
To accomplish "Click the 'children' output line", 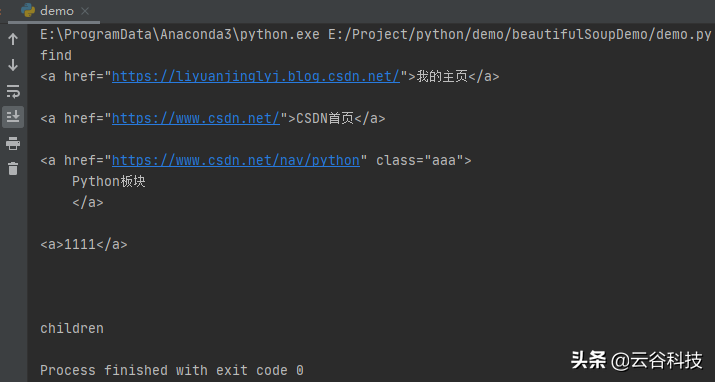I will pyautogui.click(x=72, y=328).
